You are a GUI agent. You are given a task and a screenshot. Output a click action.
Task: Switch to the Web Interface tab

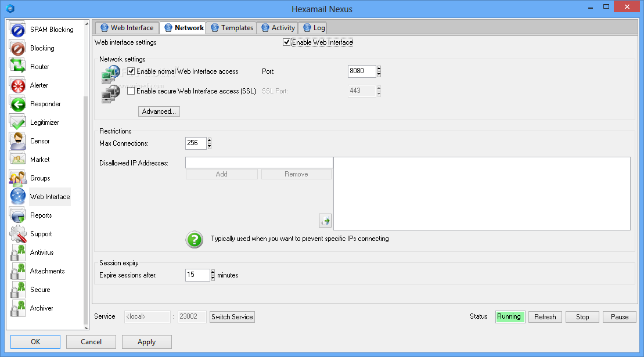pyautogui.click(x=127, y=28)
